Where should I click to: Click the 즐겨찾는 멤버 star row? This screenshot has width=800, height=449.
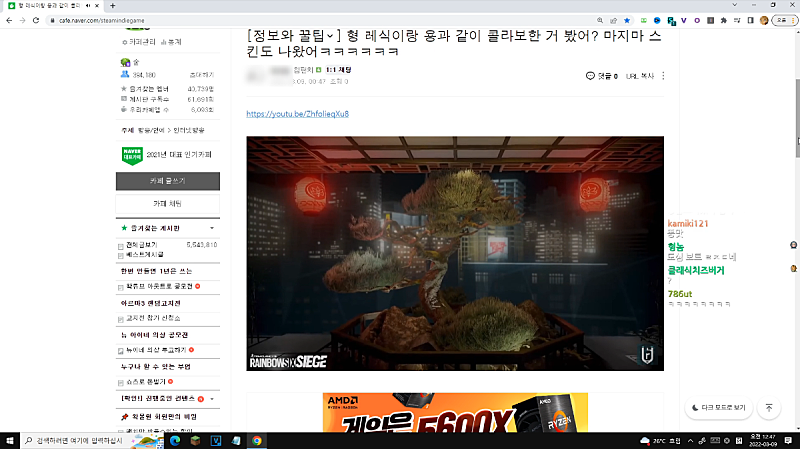point(167,89)
